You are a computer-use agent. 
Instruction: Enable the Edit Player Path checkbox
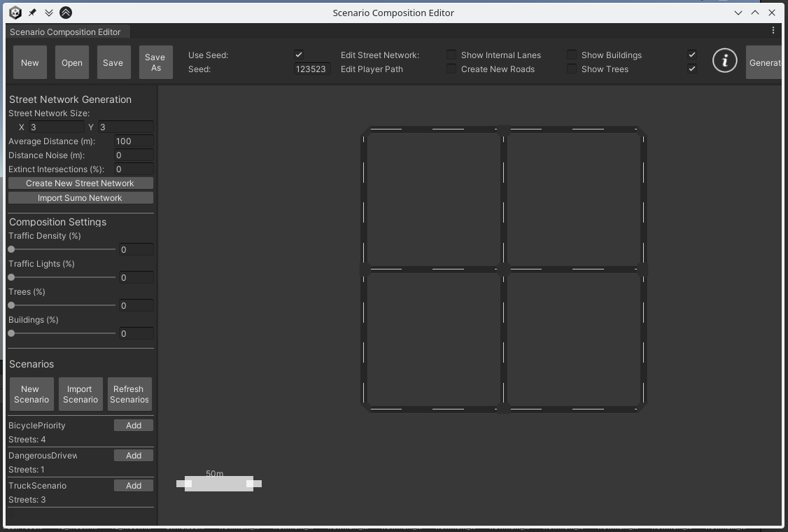pos(451,69)
